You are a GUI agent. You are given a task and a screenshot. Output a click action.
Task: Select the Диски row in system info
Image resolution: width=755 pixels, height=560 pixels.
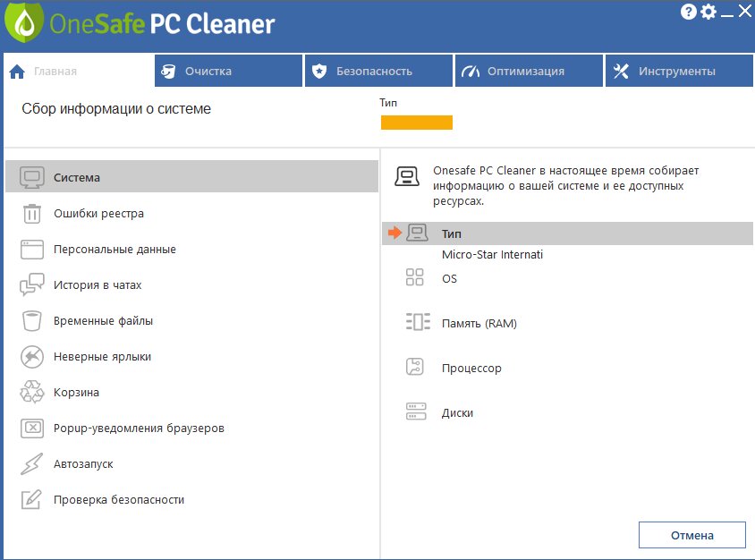[x=567, y=412]
